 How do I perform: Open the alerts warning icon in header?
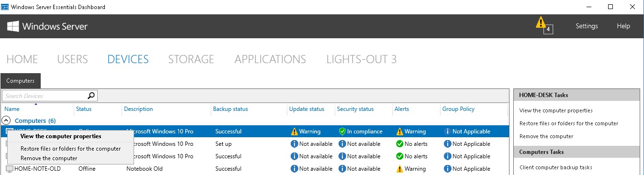point(541,22)
